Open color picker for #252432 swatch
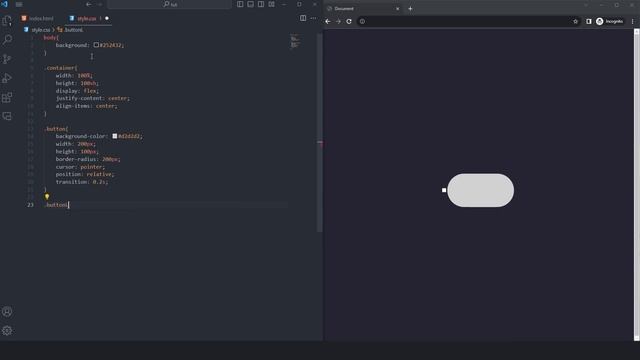 click(96, 45)
